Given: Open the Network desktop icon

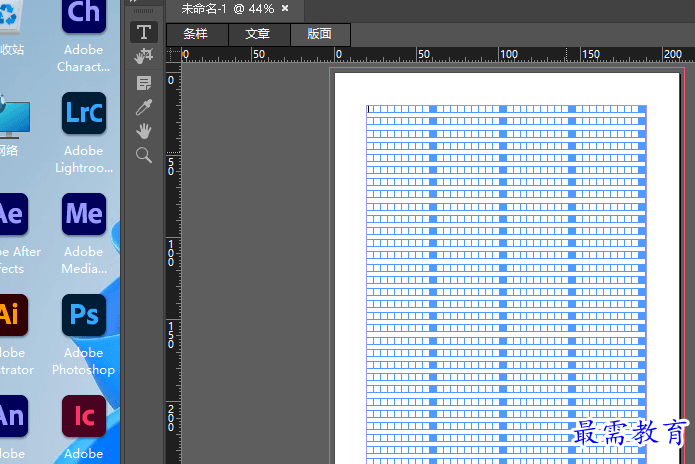Looking at the screenshot, I should click(12, 124).
